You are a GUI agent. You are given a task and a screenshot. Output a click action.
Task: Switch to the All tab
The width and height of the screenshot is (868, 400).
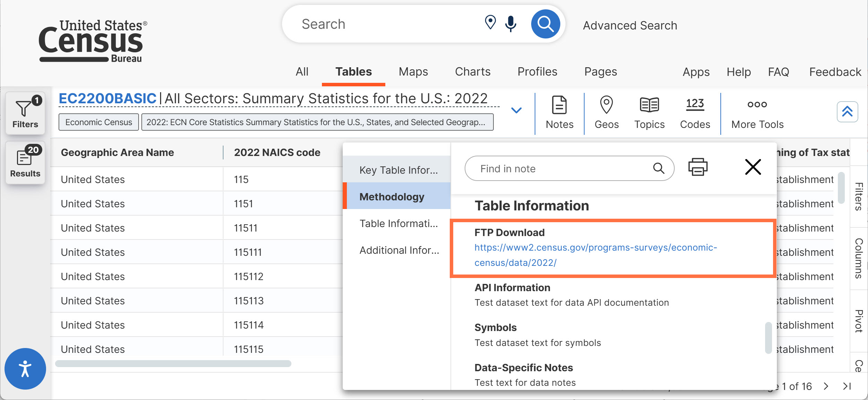tap(302, 72)
